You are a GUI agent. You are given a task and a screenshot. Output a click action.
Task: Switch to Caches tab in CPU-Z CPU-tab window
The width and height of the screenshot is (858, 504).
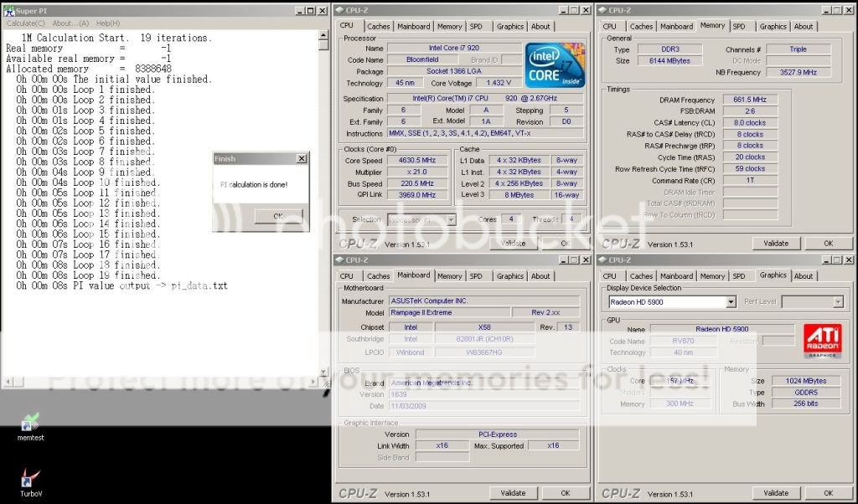click(378, 26)
